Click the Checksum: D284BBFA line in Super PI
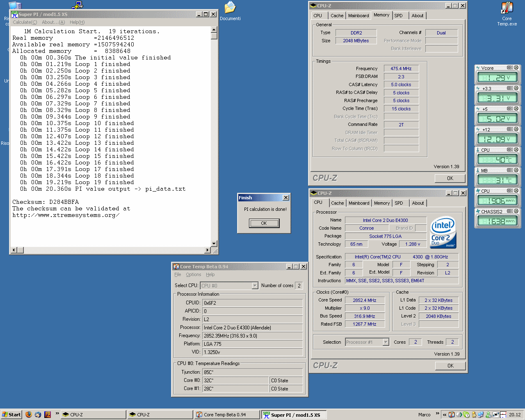This screenshot has height=420, width=525. (x=46, y=202)
